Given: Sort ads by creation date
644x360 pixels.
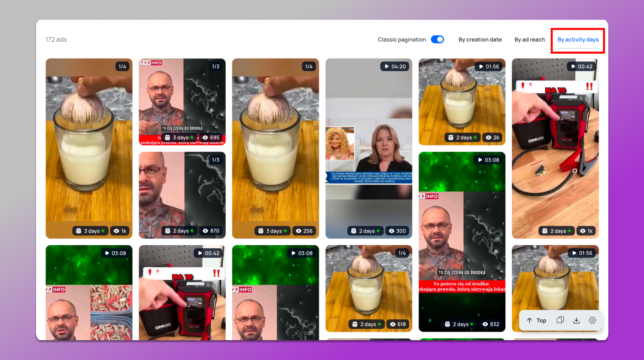Looking at the screenshot, I should (480, 40).
